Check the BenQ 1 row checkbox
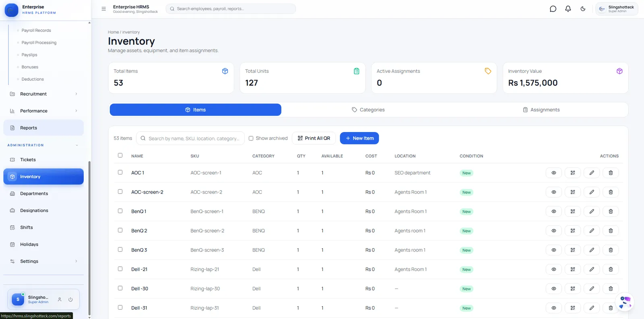Viewport: 644px width, 319px height. pos(120,211)
